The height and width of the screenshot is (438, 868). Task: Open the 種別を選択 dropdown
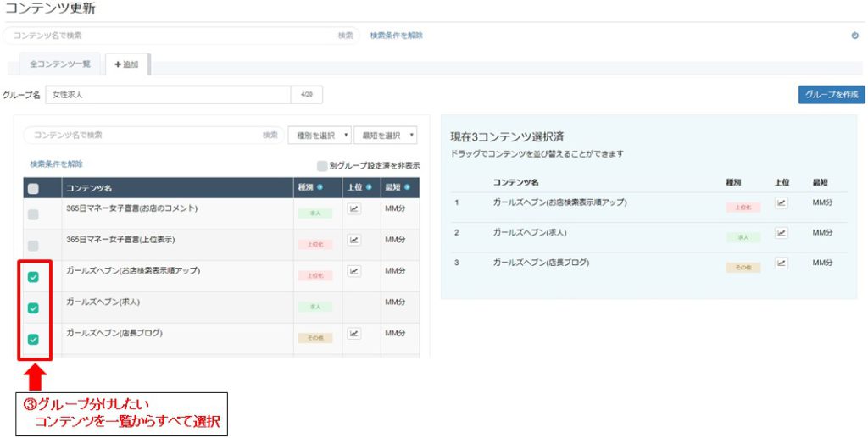click(x=320, y=135)
